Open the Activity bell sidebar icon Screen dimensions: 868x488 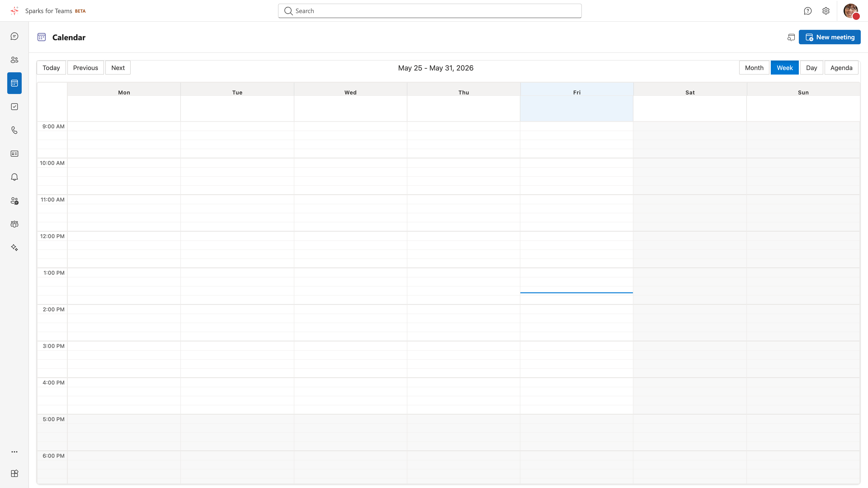click(x=14, y=177)
